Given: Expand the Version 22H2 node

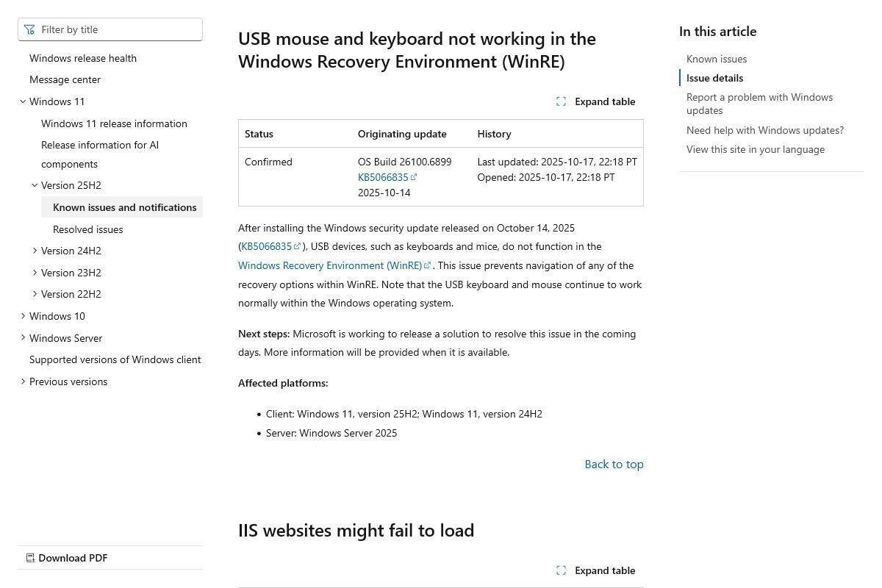Looking at the screenshot, I should tap(35, 294).
